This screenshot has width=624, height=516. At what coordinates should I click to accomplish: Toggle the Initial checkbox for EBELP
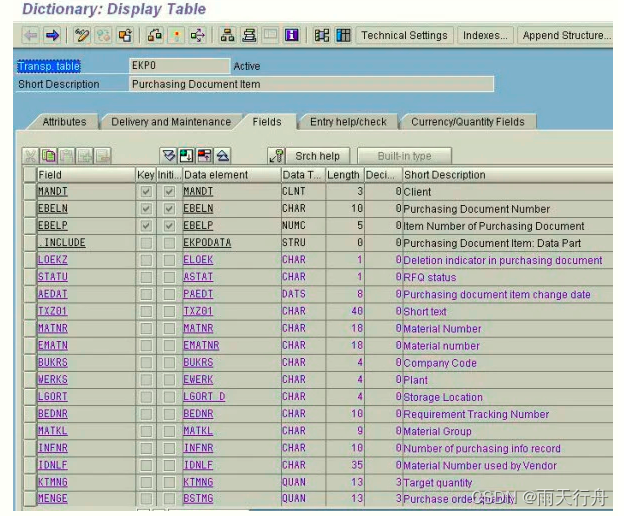click(169, 226)
